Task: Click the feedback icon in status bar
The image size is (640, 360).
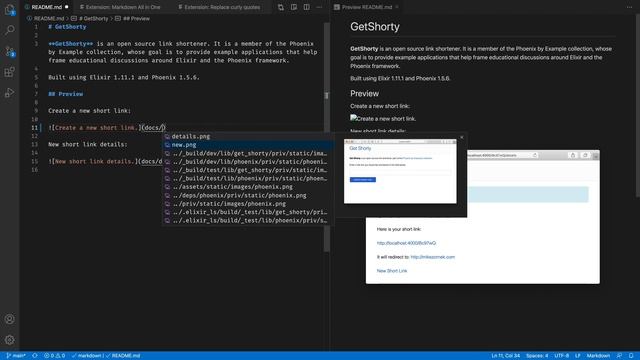Action: point(619,356)
